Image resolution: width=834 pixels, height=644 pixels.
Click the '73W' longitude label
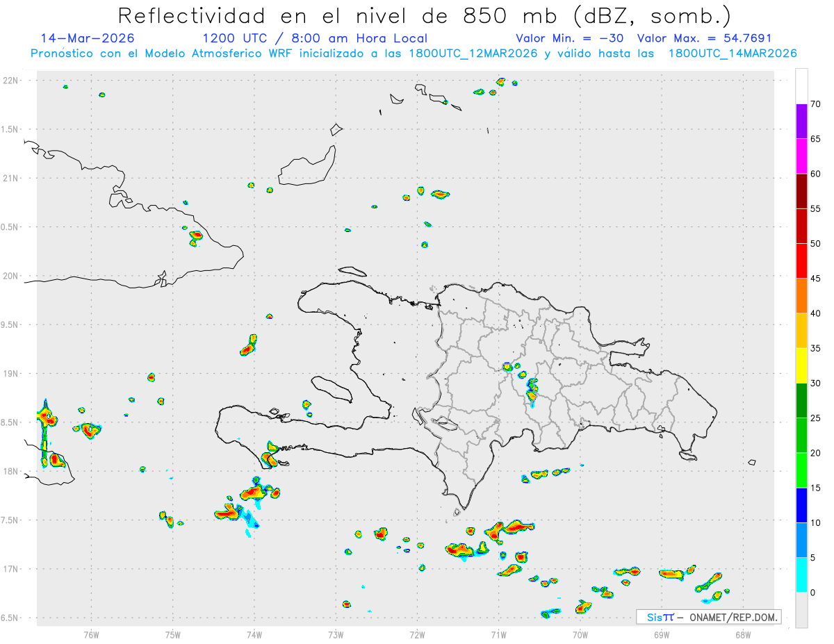336,635
